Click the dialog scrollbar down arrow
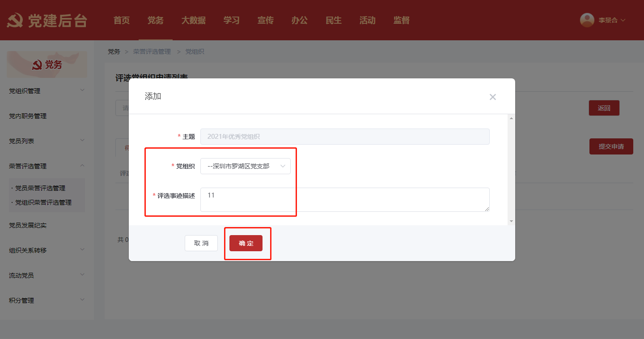Screen dimensions: 644x339 point(511,221)
